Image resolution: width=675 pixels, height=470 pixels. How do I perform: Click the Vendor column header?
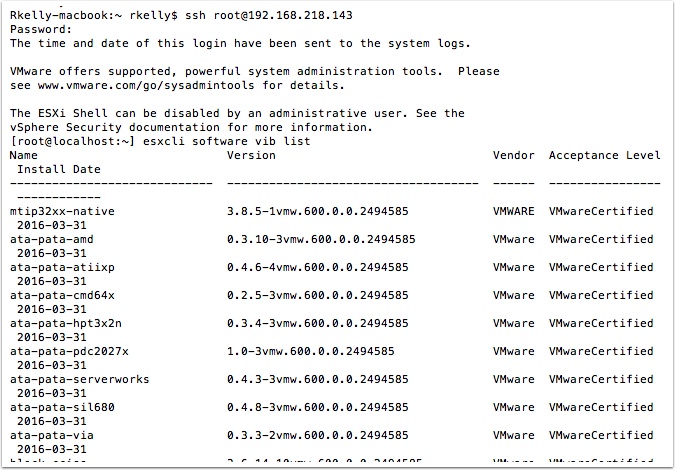[514, 155]
